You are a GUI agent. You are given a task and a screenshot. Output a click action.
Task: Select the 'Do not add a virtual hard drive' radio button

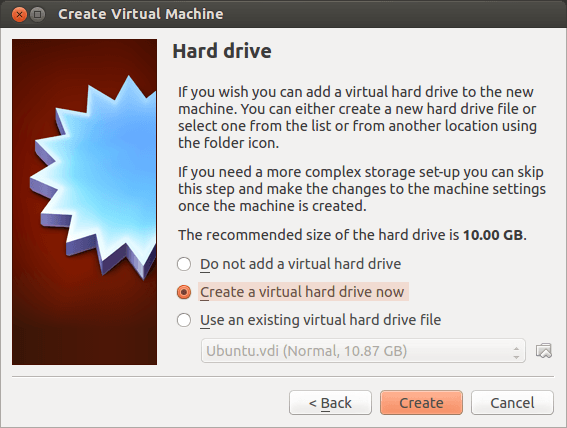[x=184, y=264]
